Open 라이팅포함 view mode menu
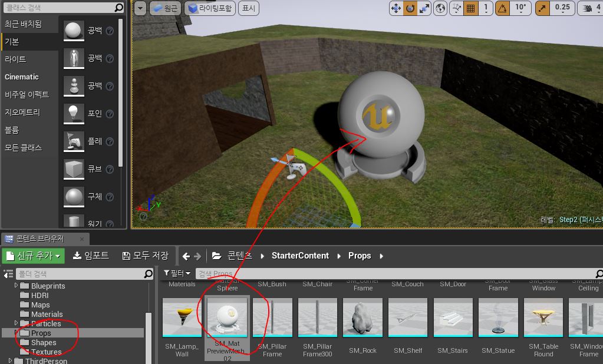Screen dimensions: 603x364 tap(210, 8)
